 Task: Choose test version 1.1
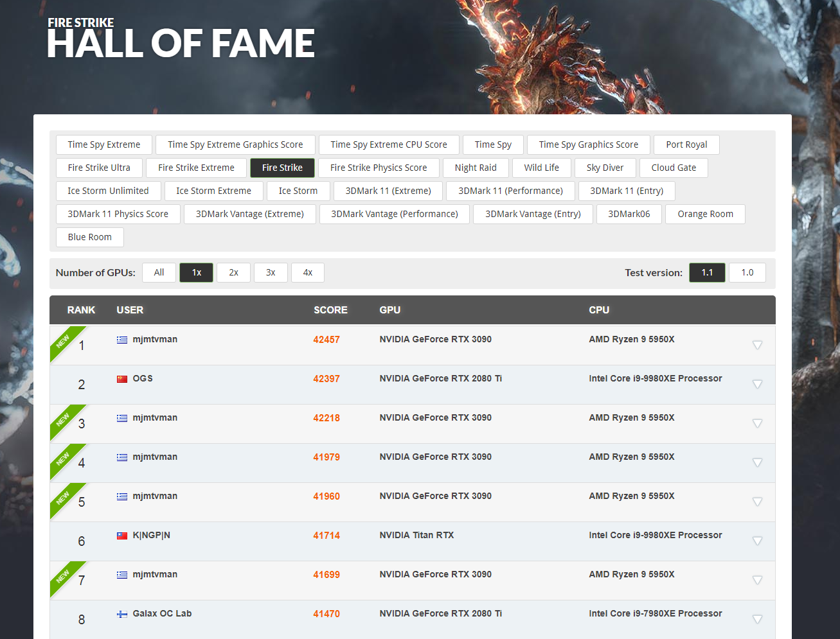coord(708,272)
